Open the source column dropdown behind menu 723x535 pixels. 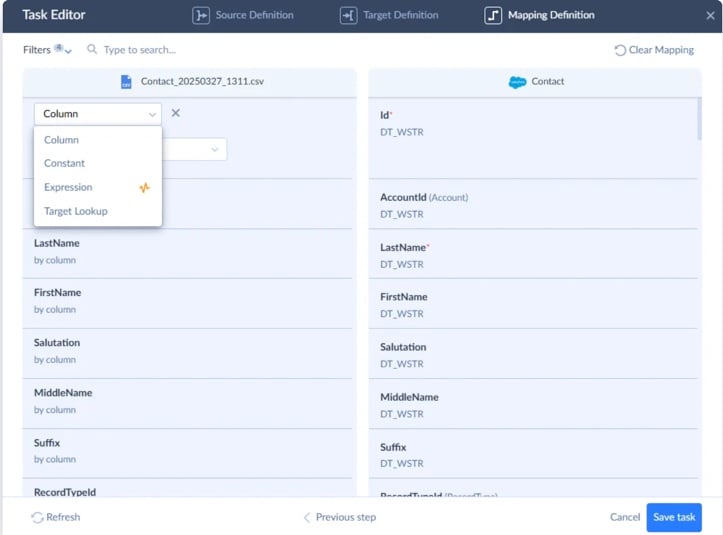195,149
